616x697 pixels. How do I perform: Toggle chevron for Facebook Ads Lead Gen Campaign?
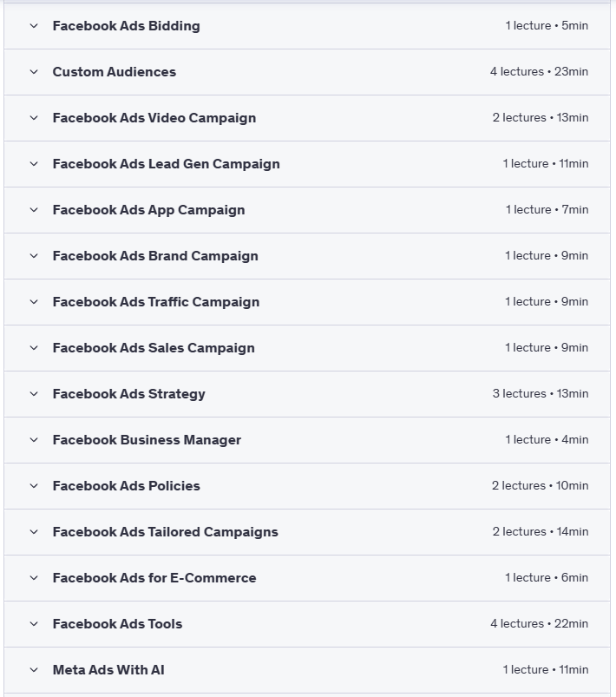34,164
